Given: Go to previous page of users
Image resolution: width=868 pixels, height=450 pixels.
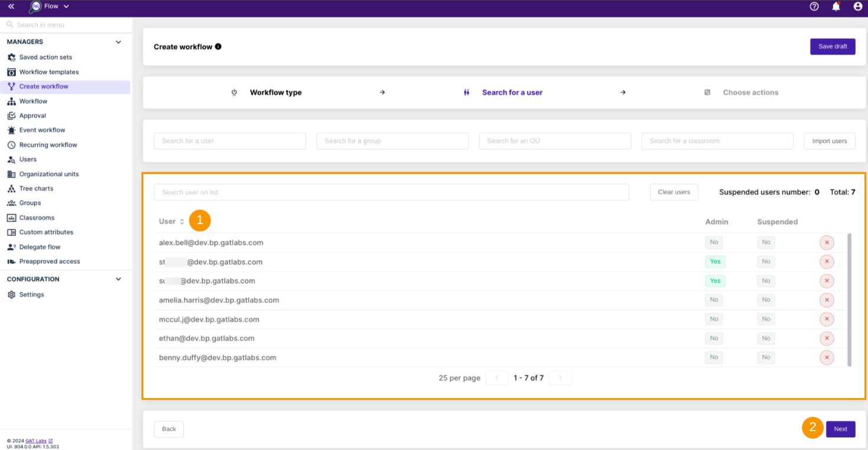Looking at the screenshot, I should (x=497, y=378).
